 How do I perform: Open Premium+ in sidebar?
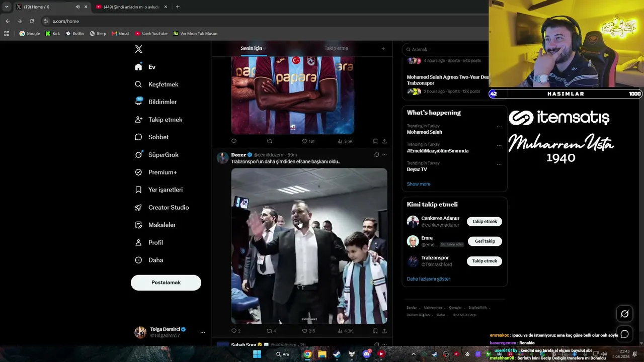pyautogui.click(x=156, y=172)
